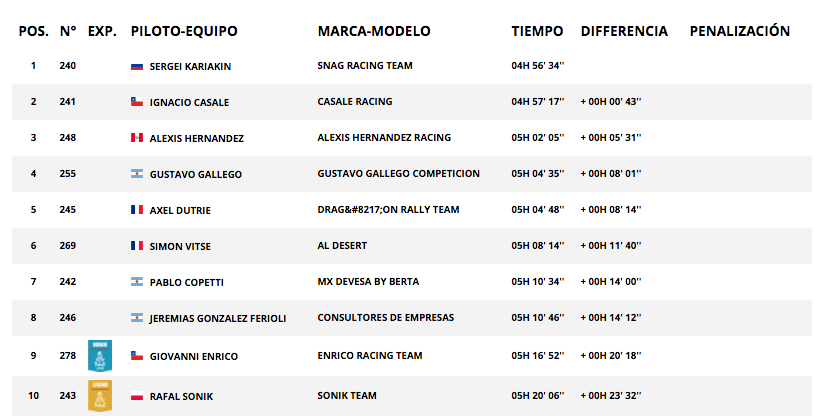The width and height of the screenshot is (830, 416).
Task: Click the French flag beside Axel Dutrie
Action: [x=137, y=210]
